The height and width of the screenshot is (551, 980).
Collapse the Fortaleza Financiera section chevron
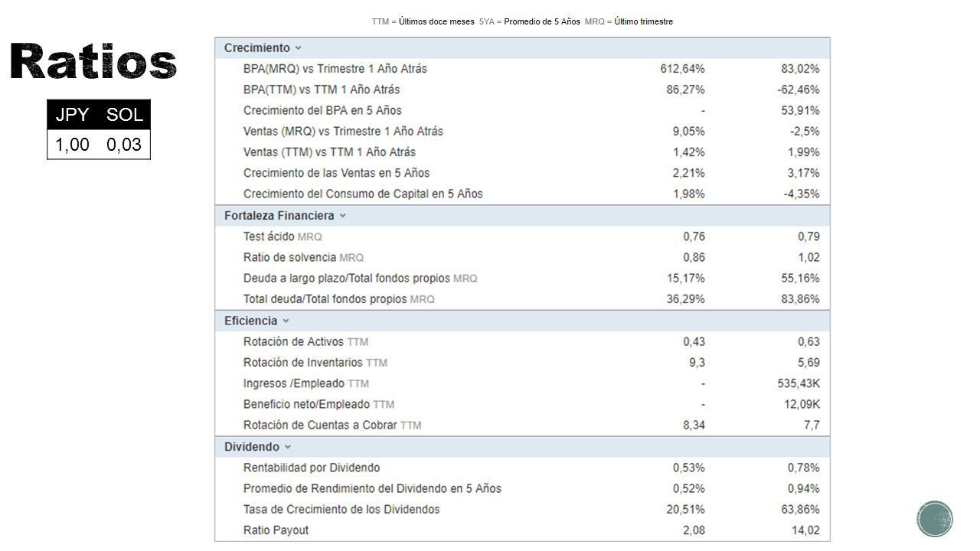click(343, 216)
